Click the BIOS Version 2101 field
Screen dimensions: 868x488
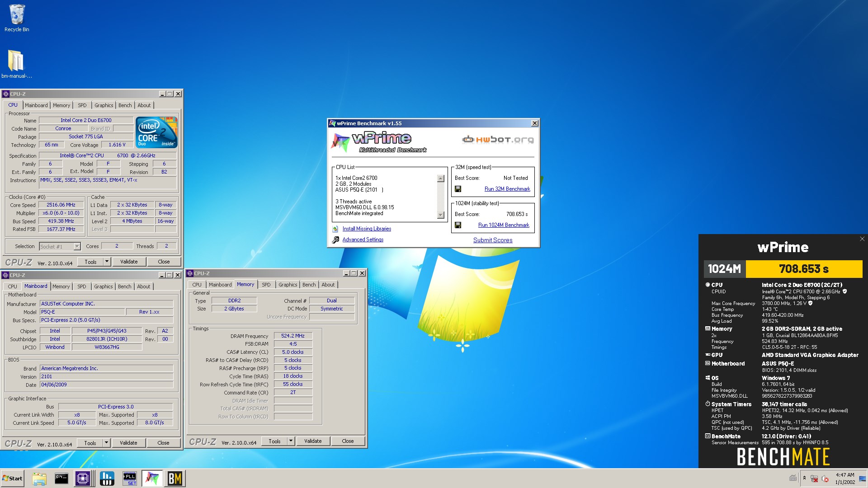[x=107, y=376]
